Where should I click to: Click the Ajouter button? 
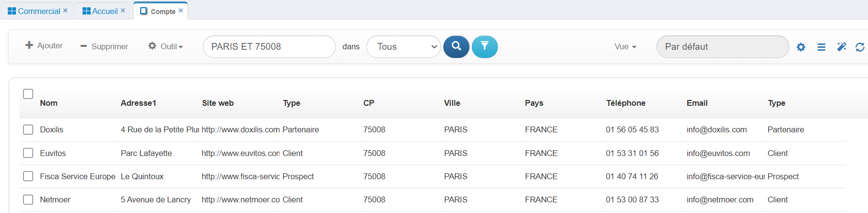[x=44, y=45]
